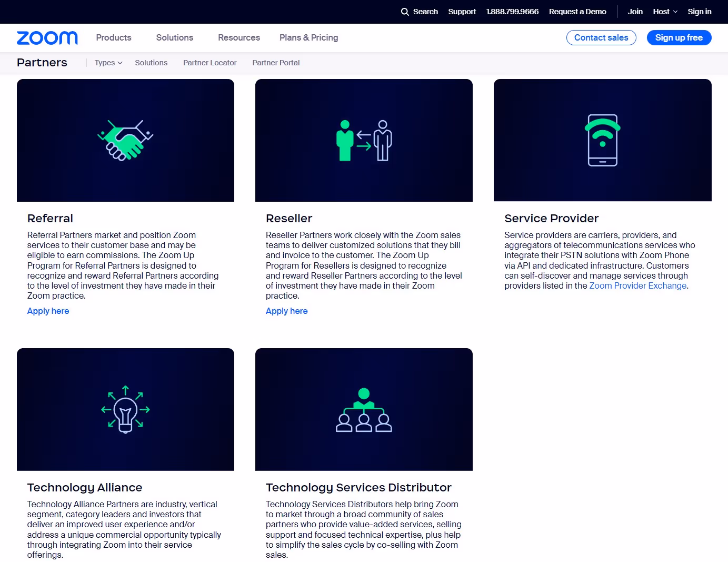Open the Solutions main menu

tap(175, 38)
